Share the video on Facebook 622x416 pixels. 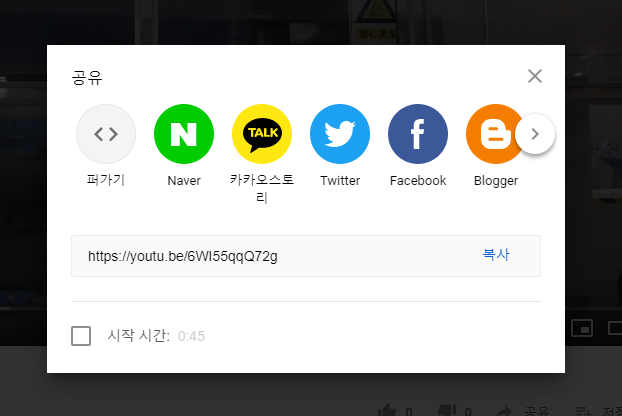click(x=418, y=134)
